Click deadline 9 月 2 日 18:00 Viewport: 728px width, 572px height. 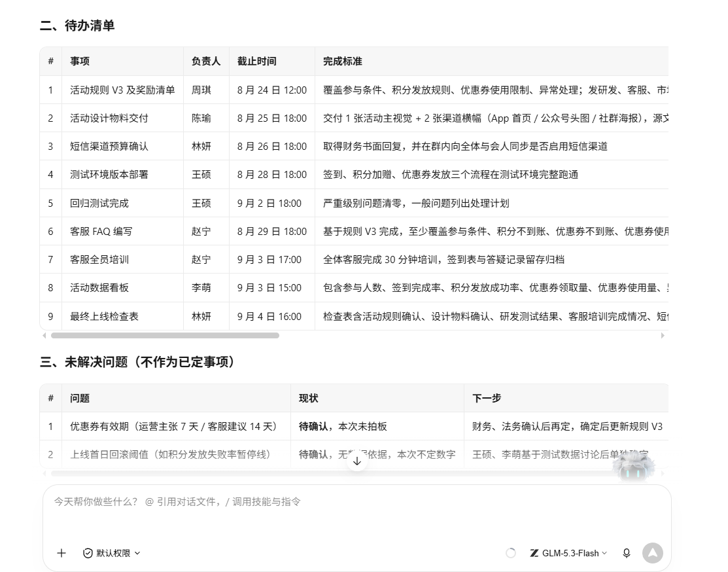(269, 204)
